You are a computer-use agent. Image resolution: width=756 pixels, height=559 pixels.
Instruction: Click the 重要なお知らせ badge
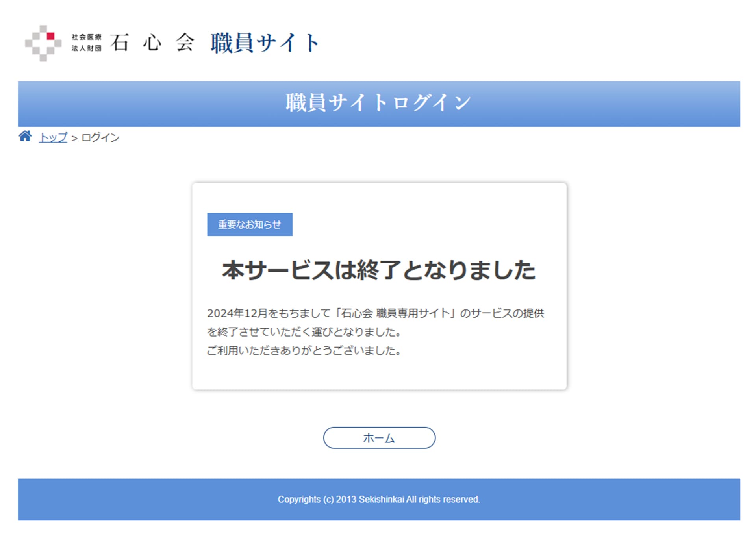click(250, 224)
